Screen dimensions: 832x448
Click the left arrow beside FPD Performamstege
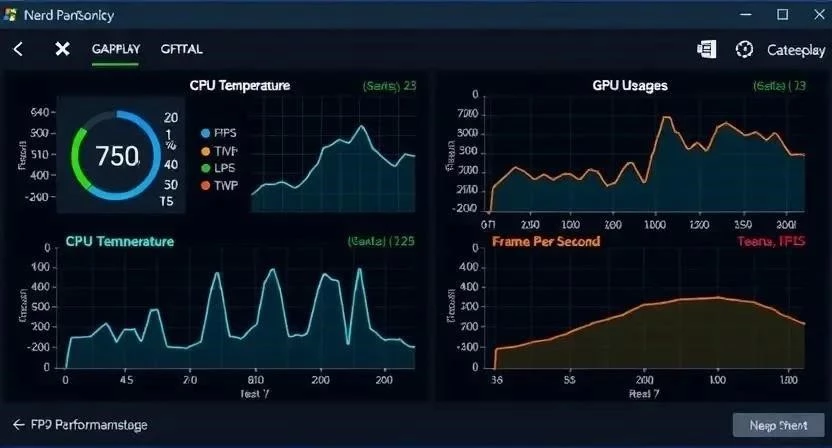(18, 425)
